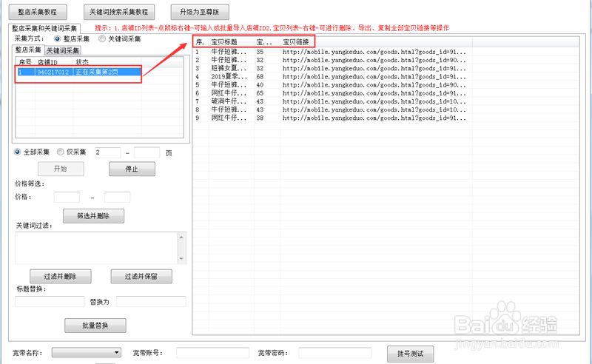Open the 整店采集 sub-tab

[x=28, y=50]
